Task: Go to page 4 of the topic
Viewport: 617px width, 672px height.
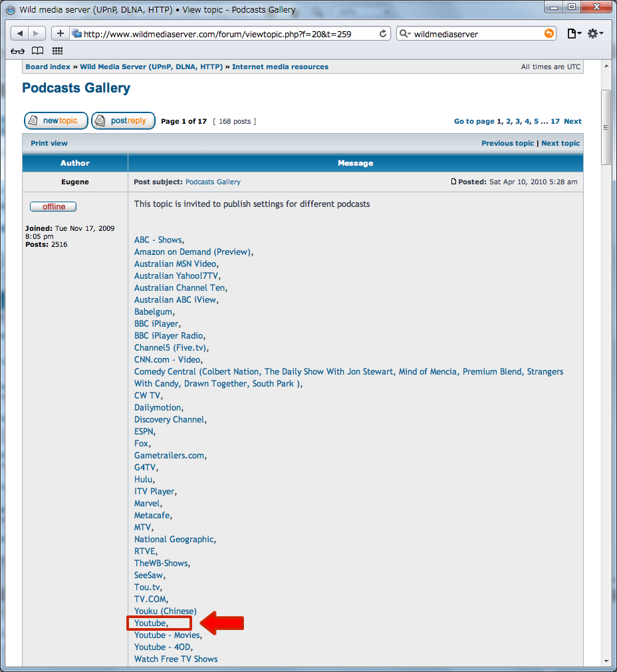Action: point(527,121)
